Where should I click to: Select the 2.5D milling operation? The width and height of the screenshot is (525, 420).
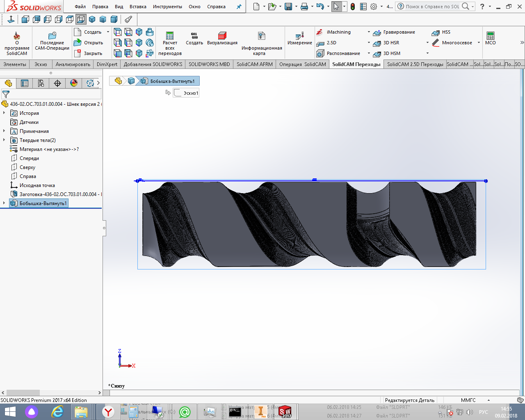click(326, 43)
